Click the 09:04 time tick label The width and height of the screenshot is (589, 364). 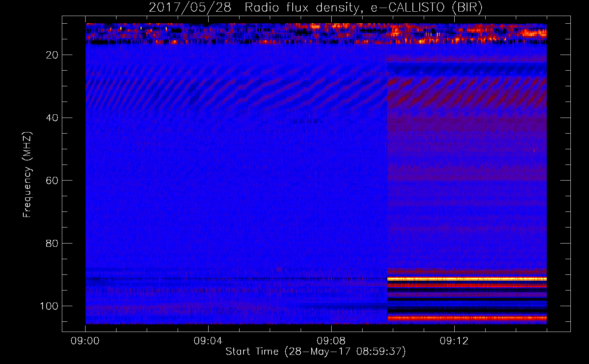pos(208,341)
